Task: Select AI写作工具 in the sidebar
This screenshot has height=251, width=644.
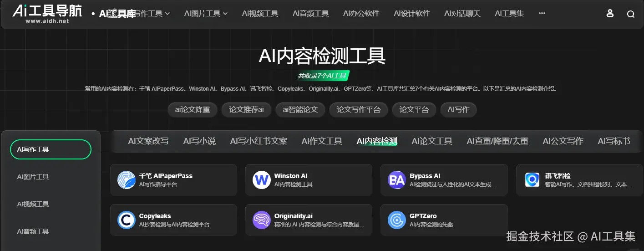Action: pyautogui.click(x=51, y=149)
